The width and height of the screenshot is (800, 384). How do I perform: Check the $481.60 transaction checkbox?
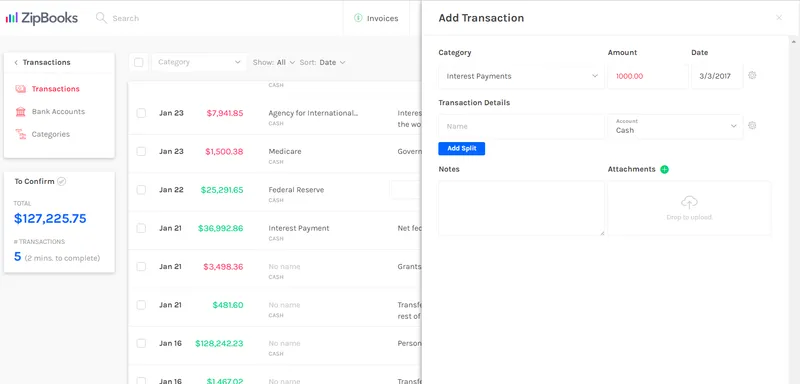pos(141,305)
